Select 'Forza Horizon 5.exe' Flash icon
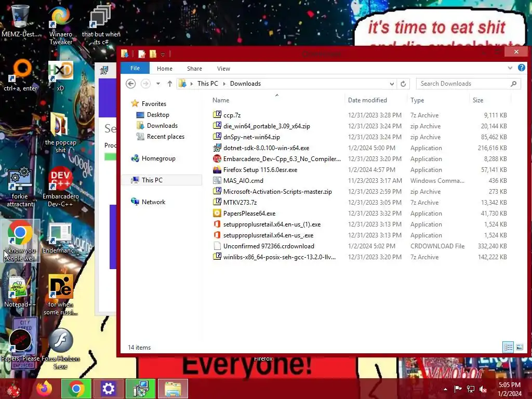The image size is (532, 399). click(60, 349)
